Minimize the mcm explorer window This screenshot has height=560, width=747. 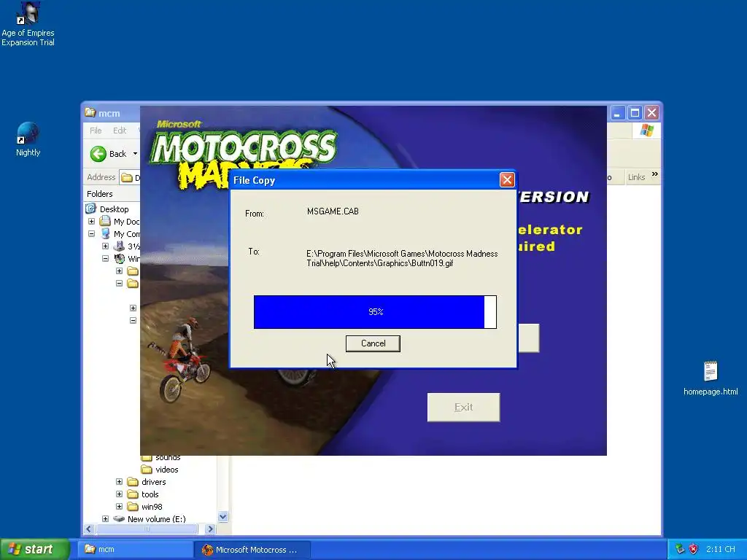point(617,113)
